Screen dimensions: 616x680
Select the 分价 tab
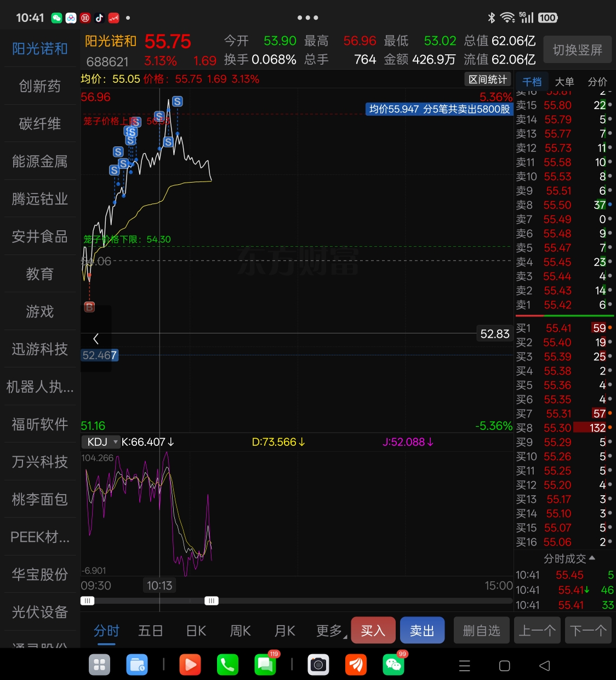pyautogui.click(x=597, y=82)
